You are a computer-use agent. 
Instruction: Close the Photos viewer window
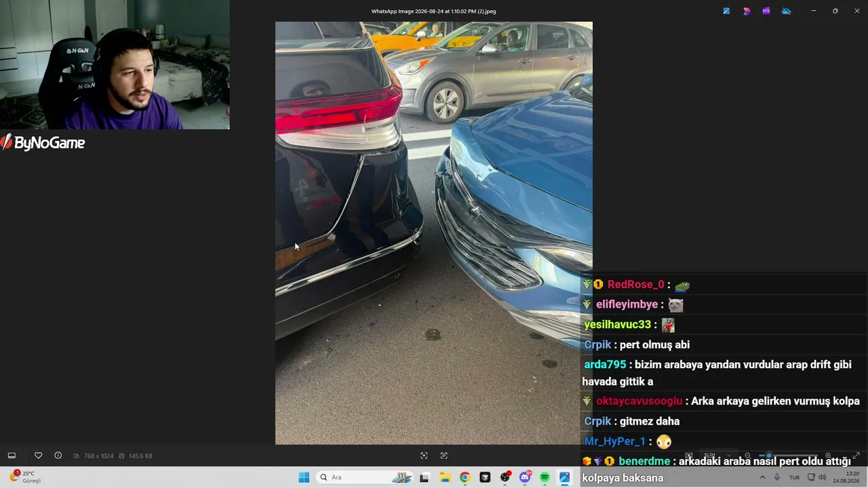tap(857, 11)
